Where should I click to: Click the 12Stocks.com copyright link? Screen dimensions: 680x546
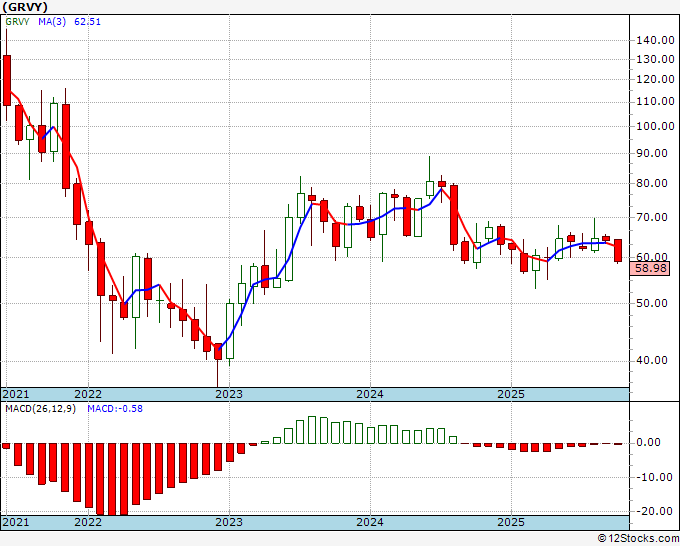point(638,538)
